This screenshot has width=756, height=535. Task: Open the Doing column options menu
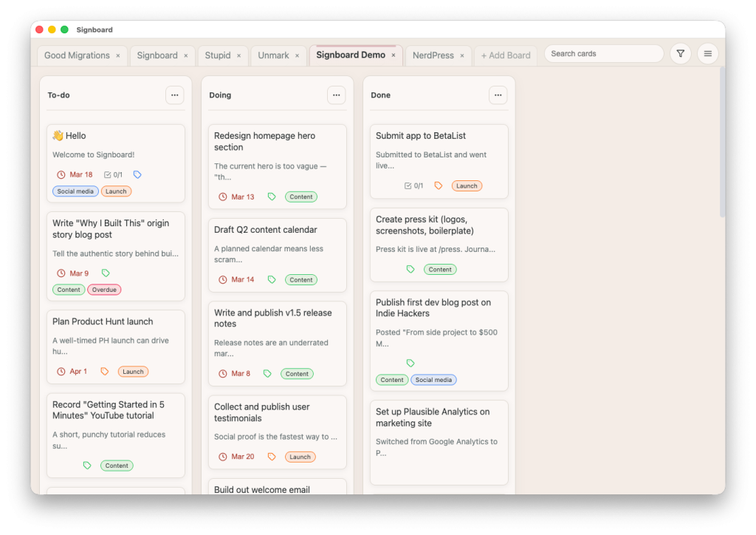point(336,95)
